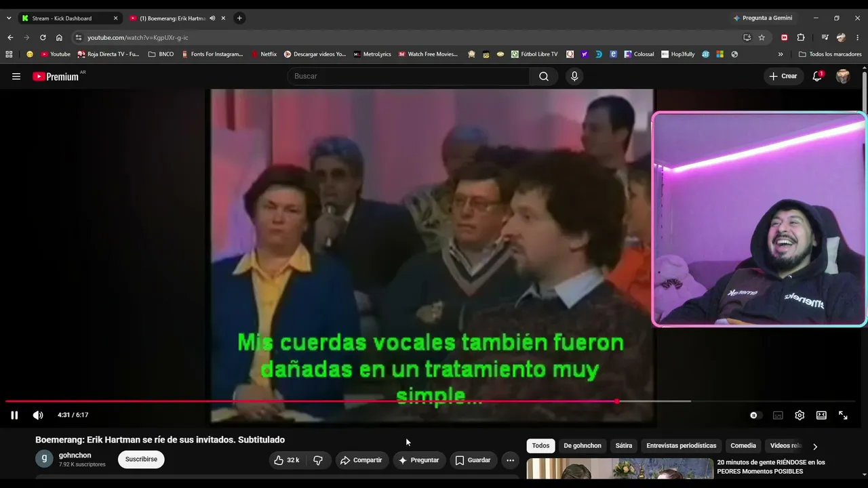Pause the video with the pause button

pos(14,415)
